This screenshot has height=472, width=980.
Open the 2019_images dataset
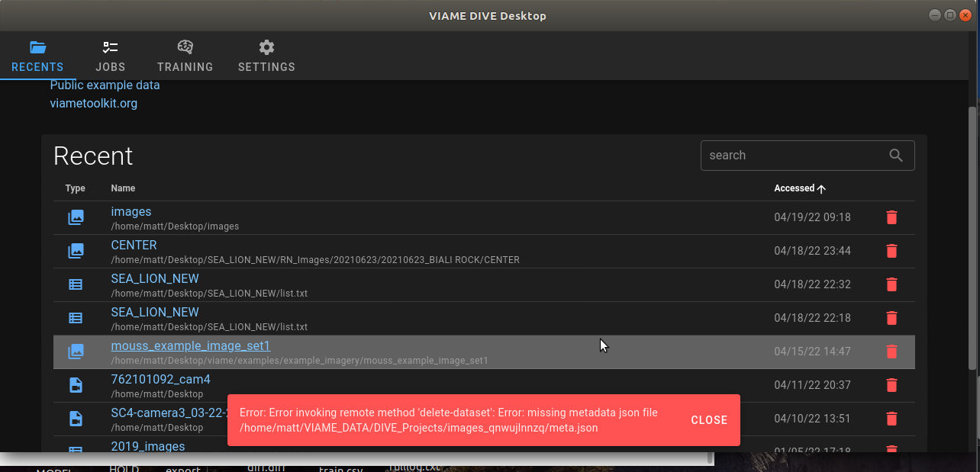[x=148, y=446]
